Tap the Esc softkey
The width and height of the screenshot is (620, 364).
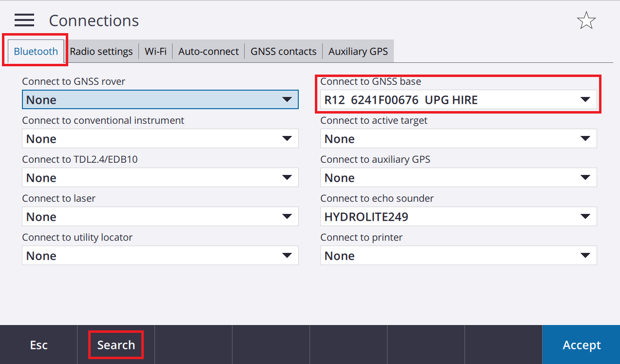(39, 345)
